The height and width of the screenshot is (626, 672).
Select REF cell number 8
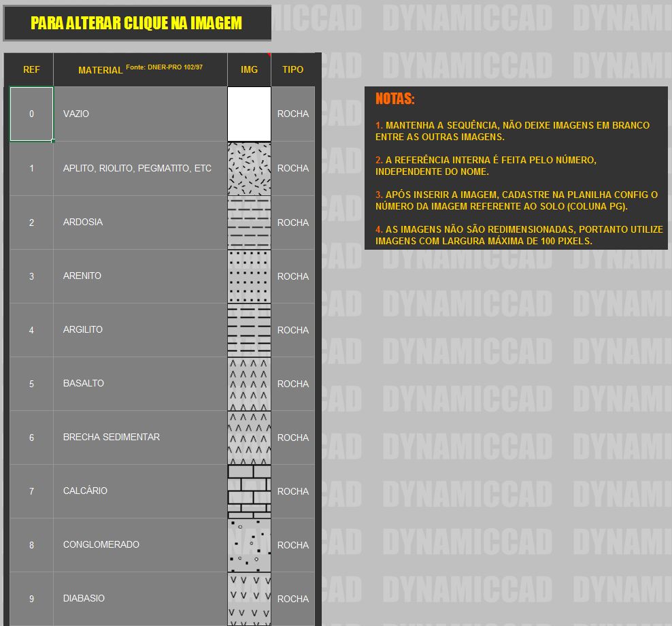31,545
